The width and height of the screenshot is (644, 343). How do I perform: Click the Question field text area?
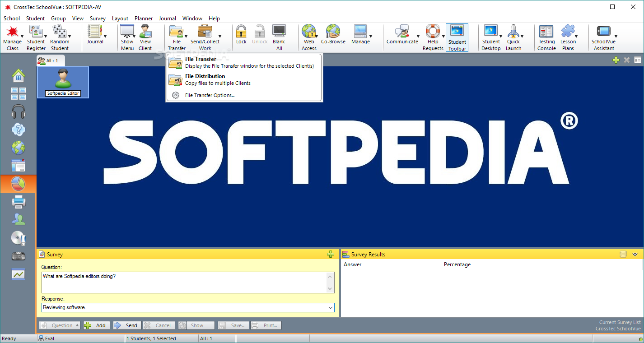click(184, 283)
